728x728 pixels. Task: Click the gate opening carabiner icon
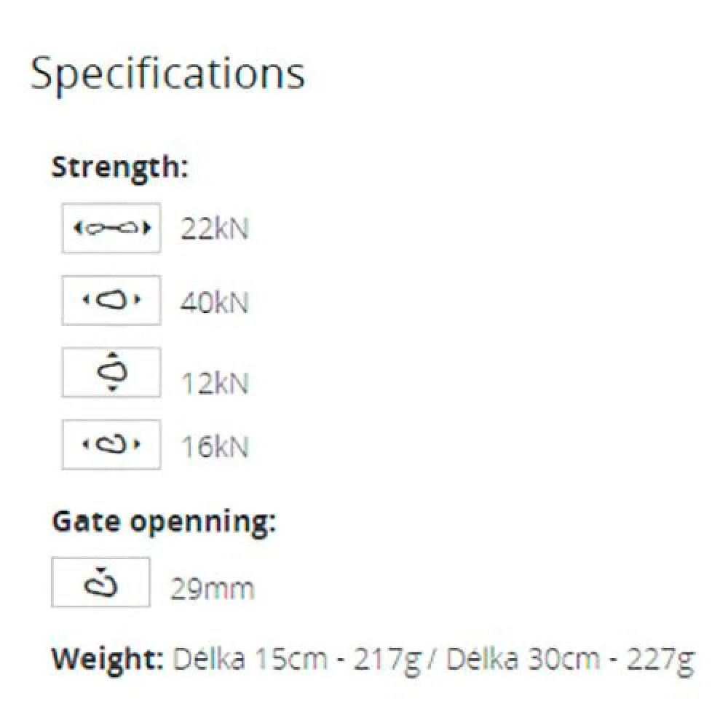[x=100, y=582]
